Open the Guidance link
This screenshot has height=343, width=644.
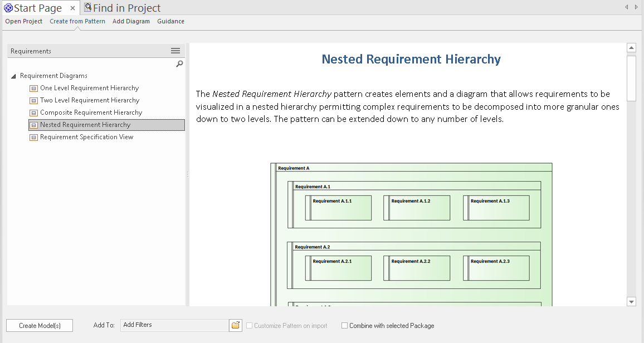click(170, 21)
